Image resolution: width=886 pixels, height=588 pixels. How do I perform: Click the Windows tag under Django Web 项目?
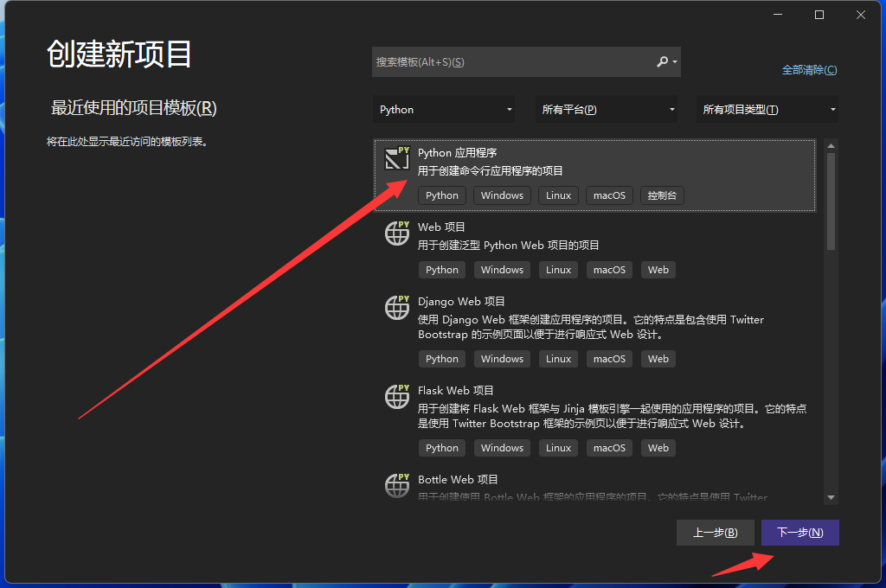click(x=502, y=359)
